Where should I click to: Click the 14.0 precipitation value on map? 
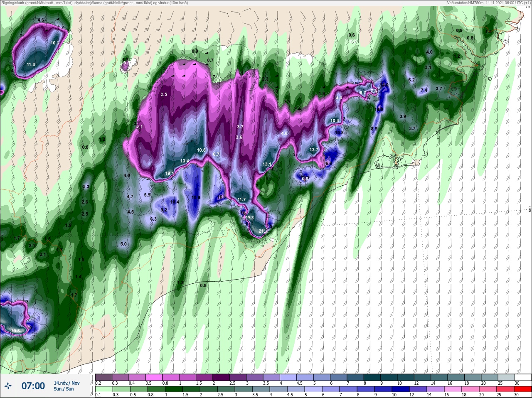(384, 85)
